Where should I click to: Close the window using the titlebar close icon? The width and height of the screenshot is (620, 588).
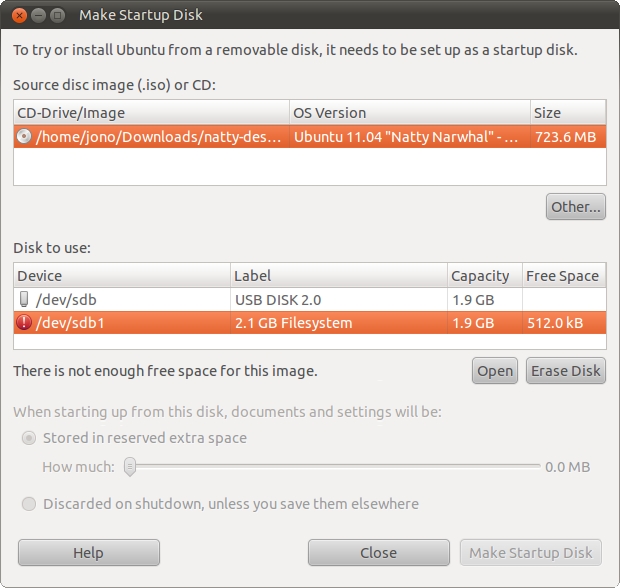point(17,15)
